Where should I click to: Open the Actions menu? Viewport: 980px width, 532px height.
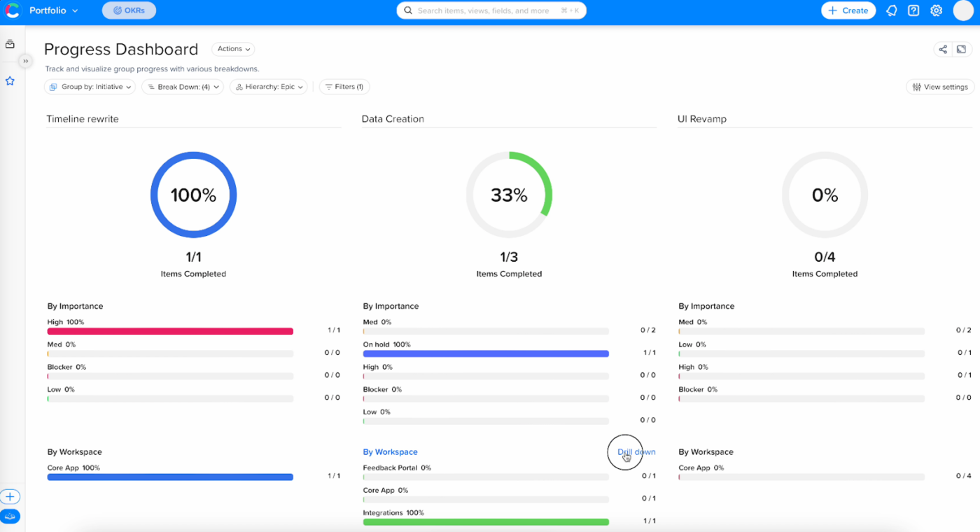(233, 49)
